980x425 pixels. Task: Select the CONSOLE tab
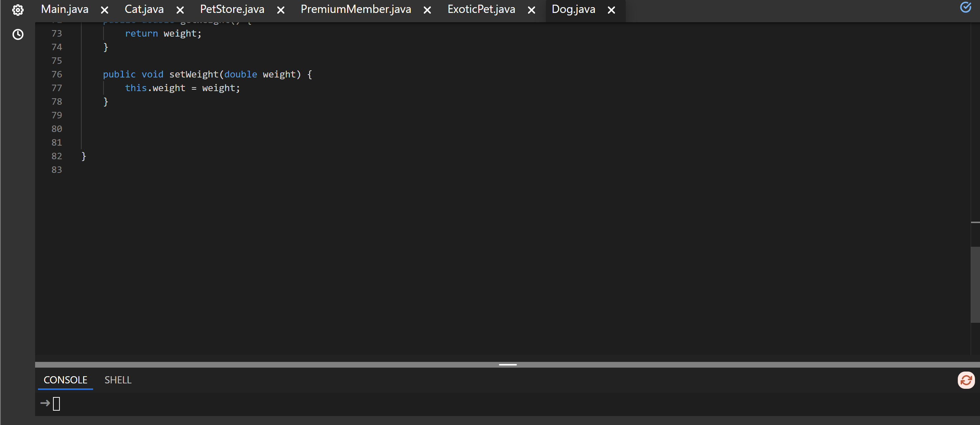(66, 380)
